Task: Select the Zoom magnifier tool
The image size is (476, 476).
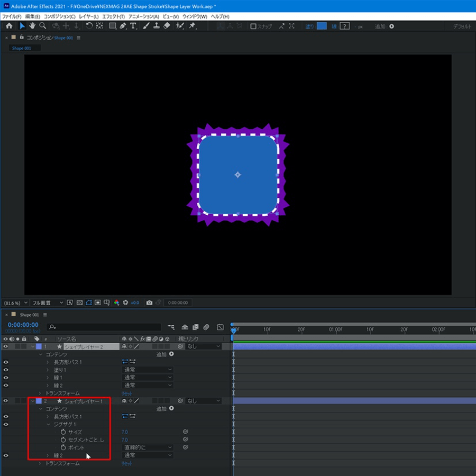Action: point(42,26)
